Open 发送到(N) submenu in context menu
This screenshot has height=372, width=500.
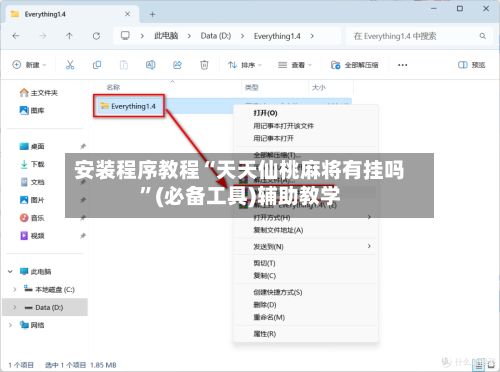tap(306, 247)
